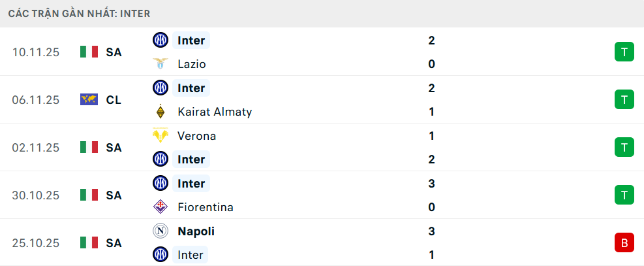
Task: Click the red B loss badge
Action: [624, 243]
